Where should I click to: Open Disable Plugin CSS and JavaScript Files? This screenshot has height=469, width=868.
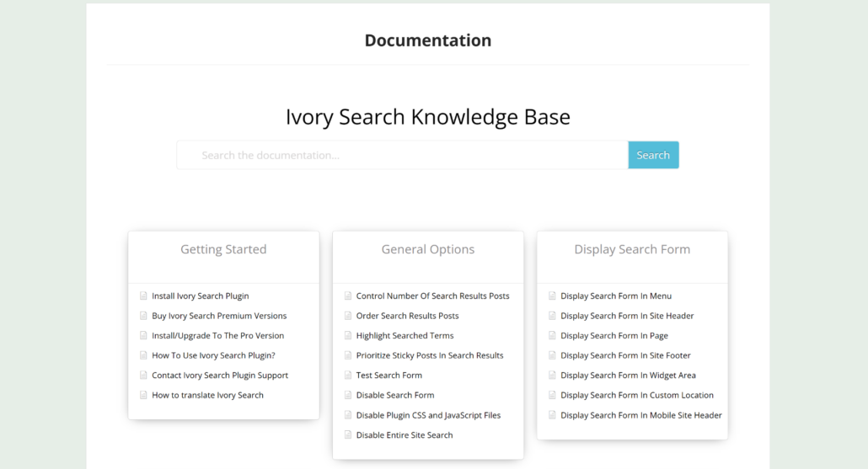(428, 415)
